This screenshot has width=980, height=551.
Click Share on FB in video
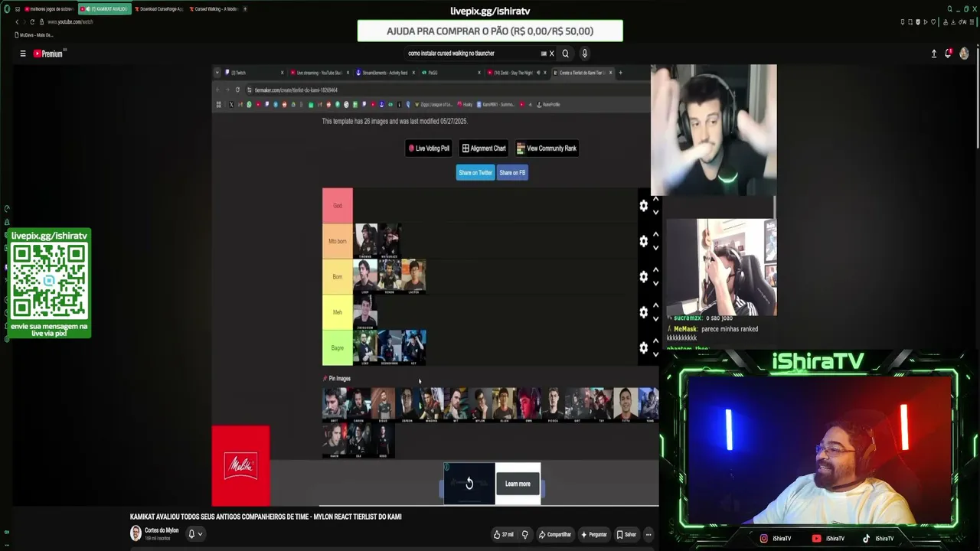[x=512, y=173]
